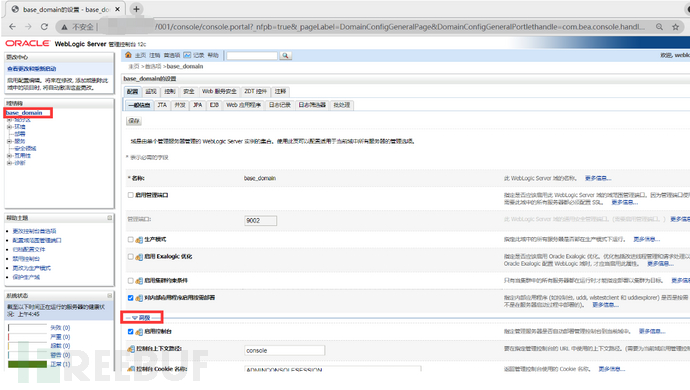Enable the 生产模式 checkbox

coord(130,239)
